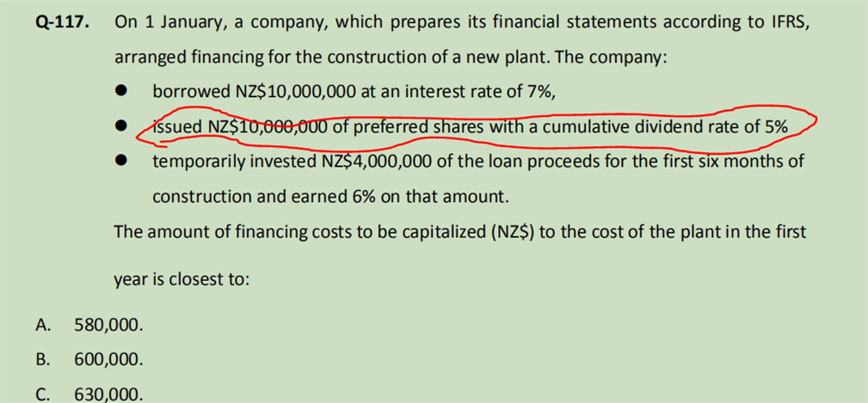Viewport: 868px width, 403px height.
Task: Click the Q-117 question number label
Action: [x=64, y=22]
